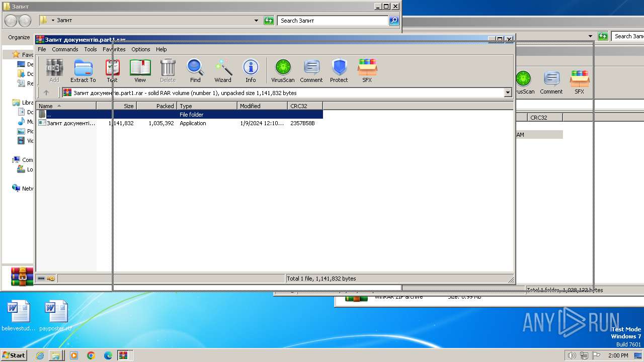The image size is (644, 362).
Task: Open the Favorites menu
Action: click(x=114, y=49)
